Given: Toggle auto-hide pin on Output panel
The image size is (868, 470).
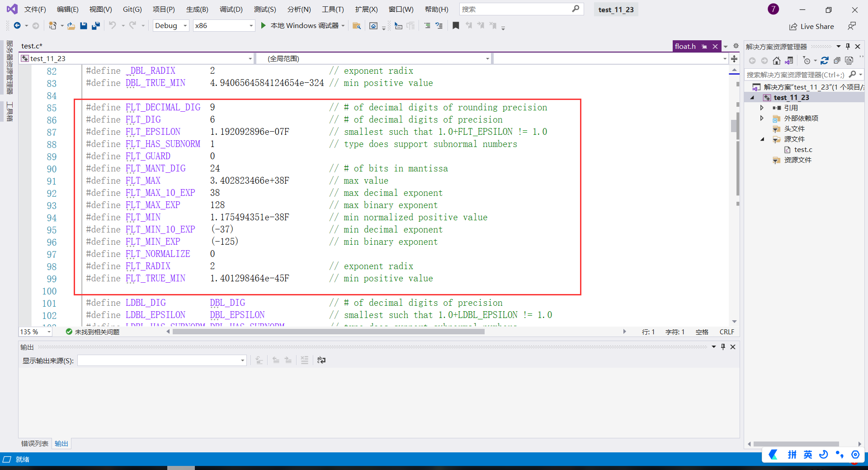Looking at the screenshot, I should [x=723, y=347].
